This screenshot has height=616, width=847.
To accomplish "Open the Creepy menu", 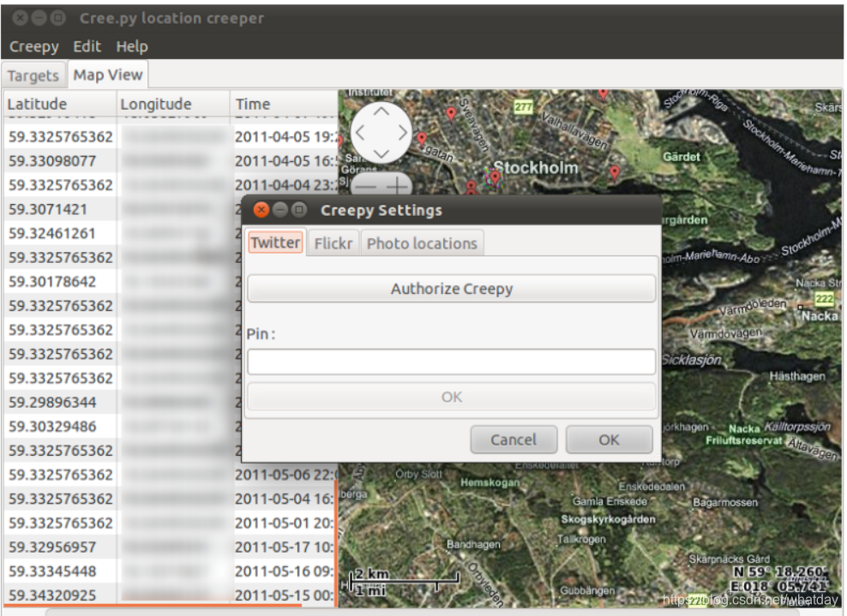I will coord(34,46).
